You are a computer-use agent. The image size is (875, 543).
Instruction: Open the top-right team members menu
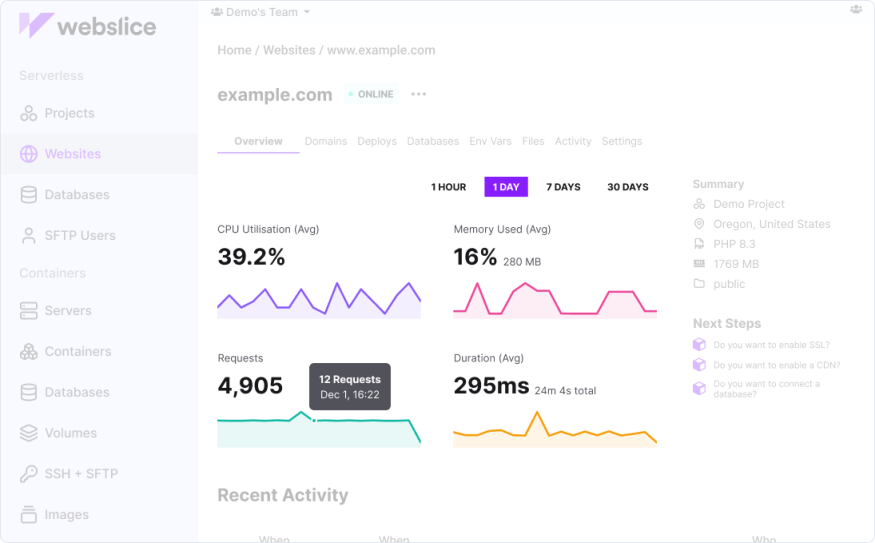[856, 9]
